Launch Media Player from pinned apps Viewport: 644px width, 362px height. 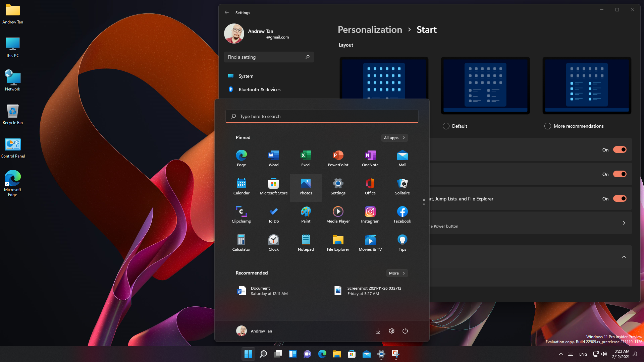click(338, 215)
